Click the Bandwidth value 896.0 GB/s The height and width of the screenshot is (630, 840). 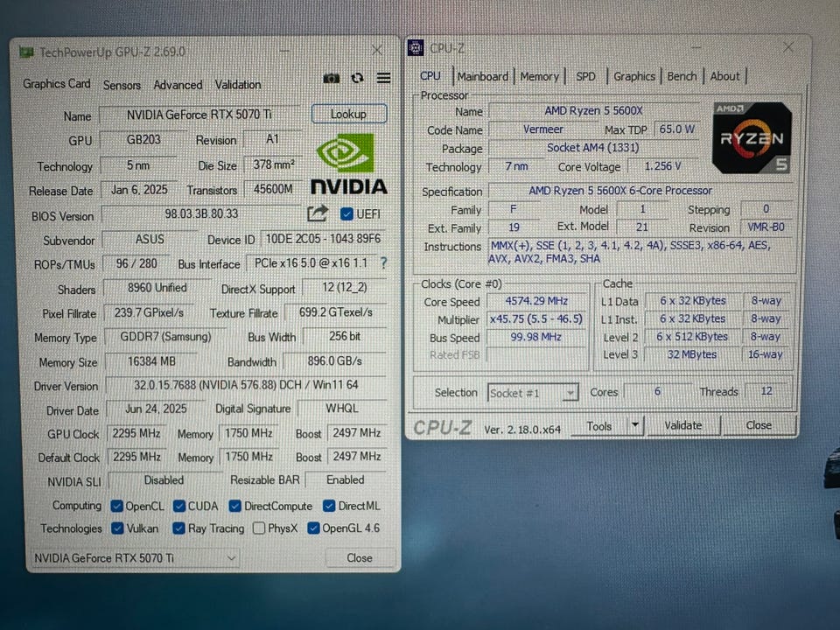[x=335, y=361]
